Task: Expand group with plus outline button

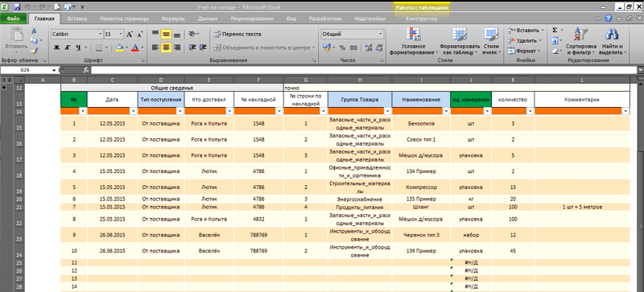Action: click(x=4, y=88)
